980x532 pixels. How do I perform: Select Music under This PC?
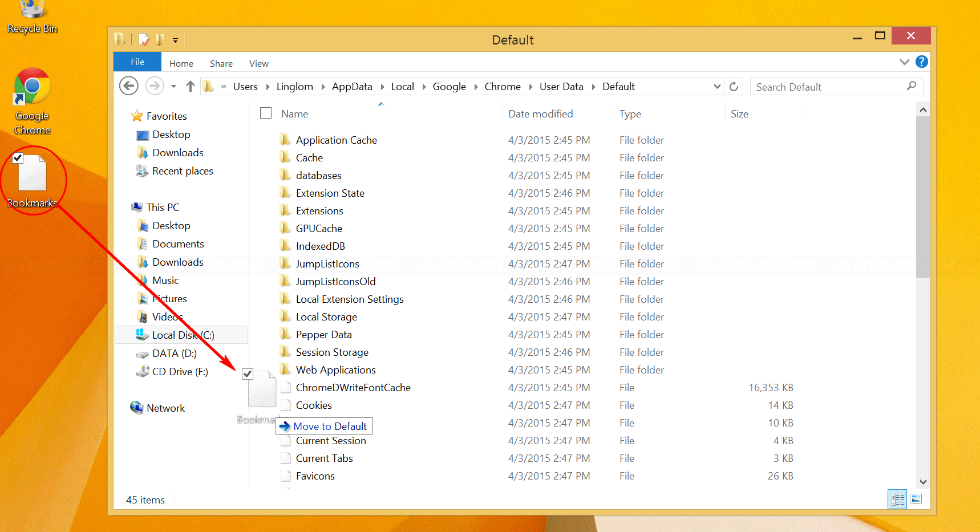[165, 280]
